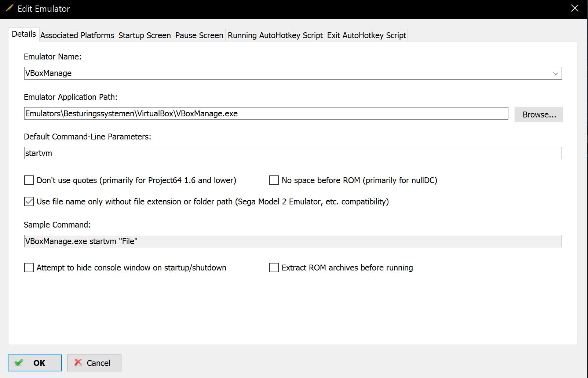Enable Extract ROM archives before running
The image size is (588, 378).
(x=274, y=268)
